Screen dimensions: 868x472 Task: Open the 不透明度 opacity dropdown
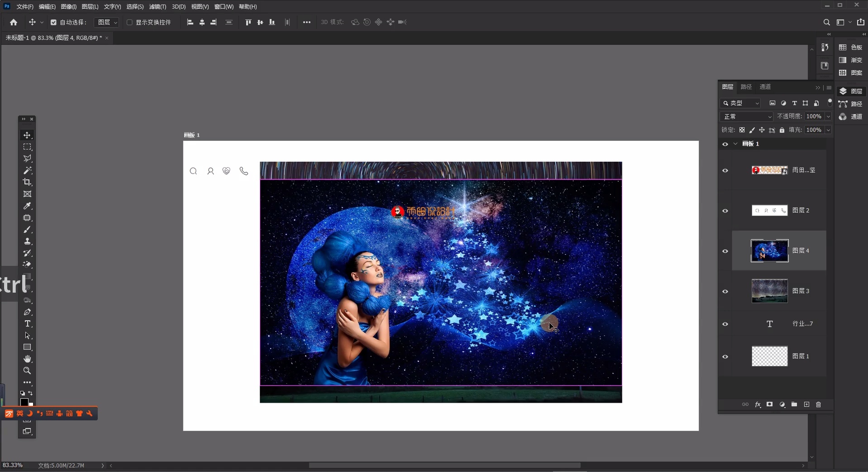[x=828, y=116]
